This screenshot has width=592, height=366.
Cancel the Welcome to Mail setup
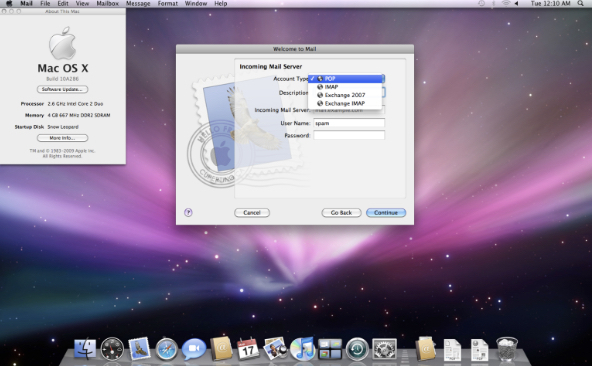[x=252, y=213]
